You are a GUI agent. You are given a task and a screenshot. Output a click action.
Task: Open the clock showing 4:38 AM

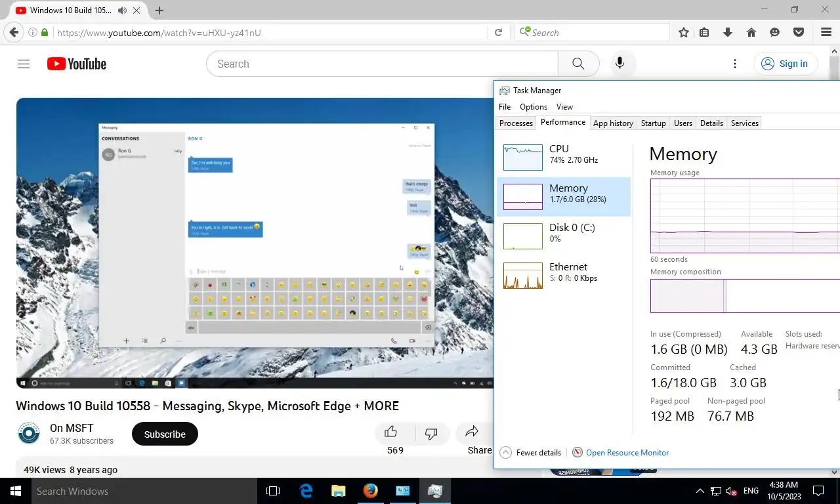783,491
